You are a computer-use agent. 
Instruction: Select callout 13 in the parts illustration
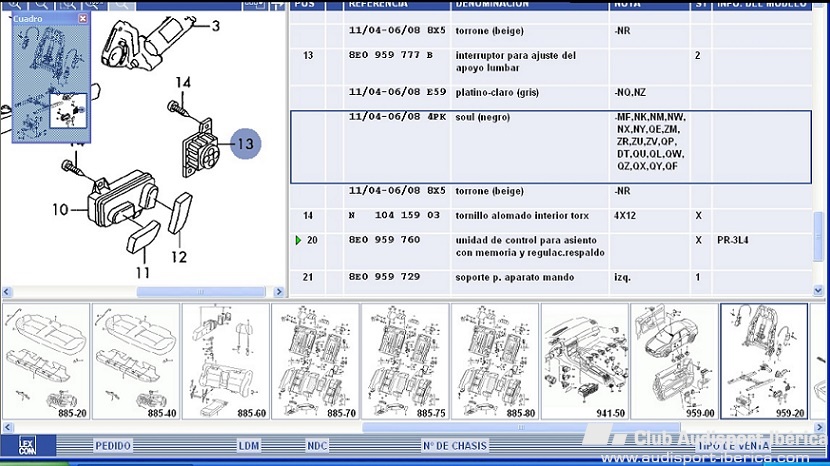tap(245, 144)
